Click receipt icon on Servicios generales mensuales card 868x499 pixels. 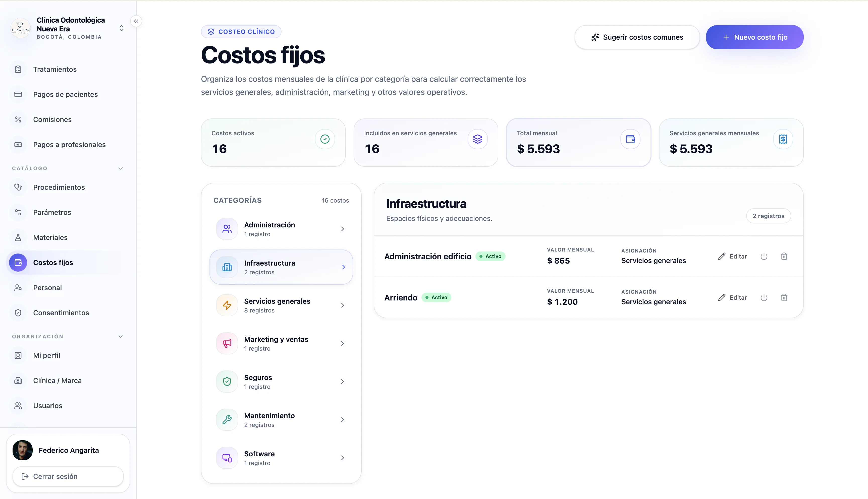(x=783, y=139)
